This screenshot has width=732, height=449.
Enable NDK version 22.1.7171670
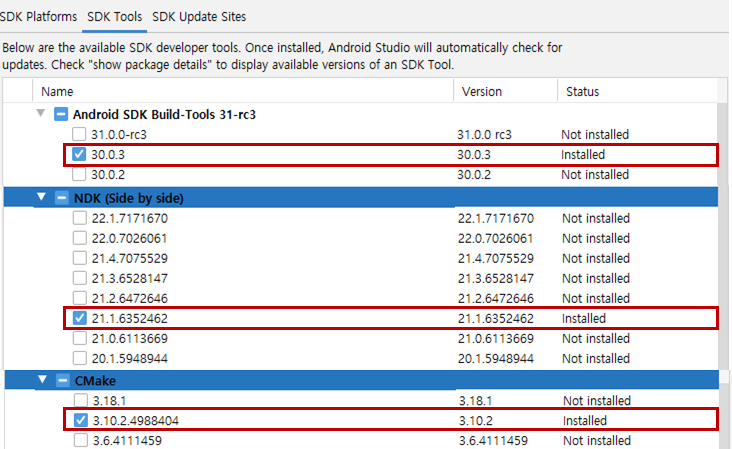[79, 218]
